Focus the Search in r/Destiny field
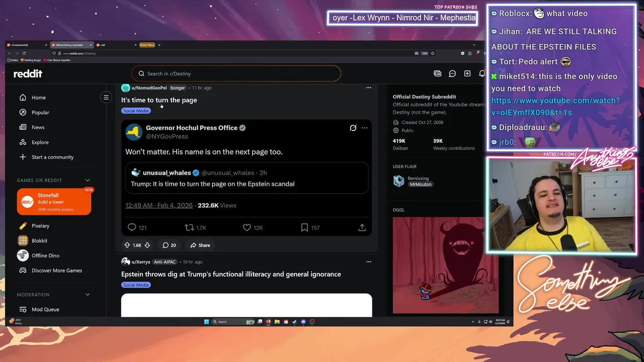The height and width of the screenshot is (362, 644). (236, 73)
